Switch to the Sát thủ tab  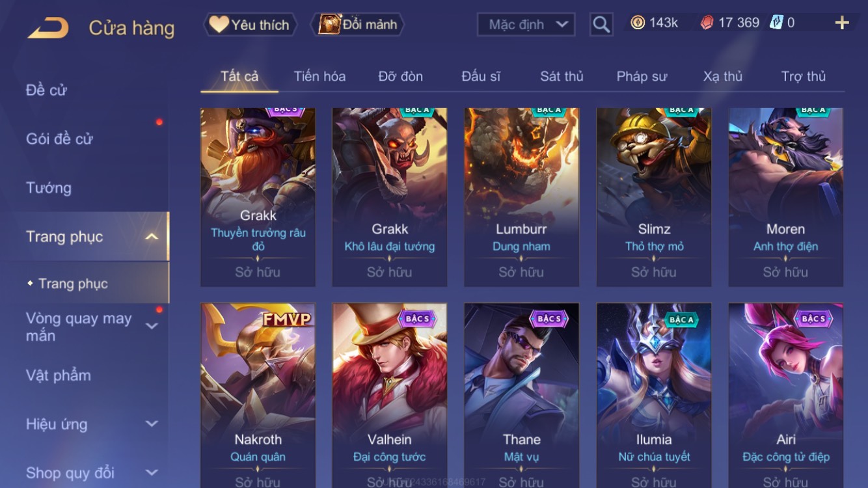tap(562, 76)
